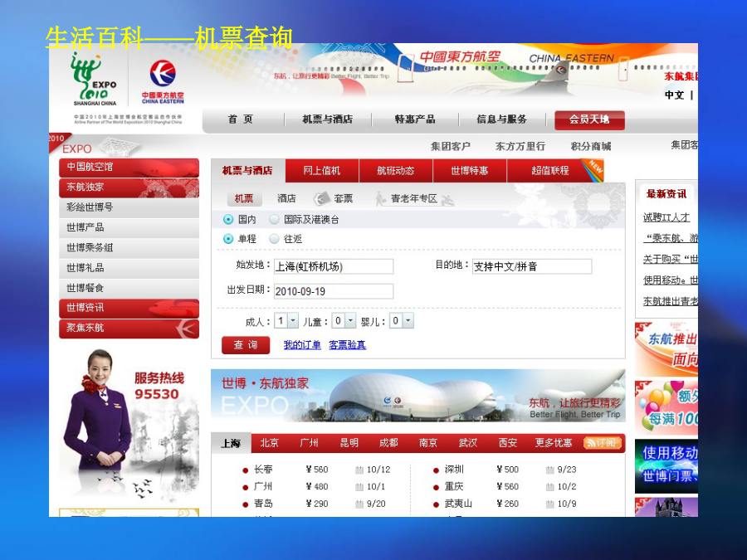The image size is (747, 560).
Task: Click calendar icon next to 9/23
Action: click(549, 470)
